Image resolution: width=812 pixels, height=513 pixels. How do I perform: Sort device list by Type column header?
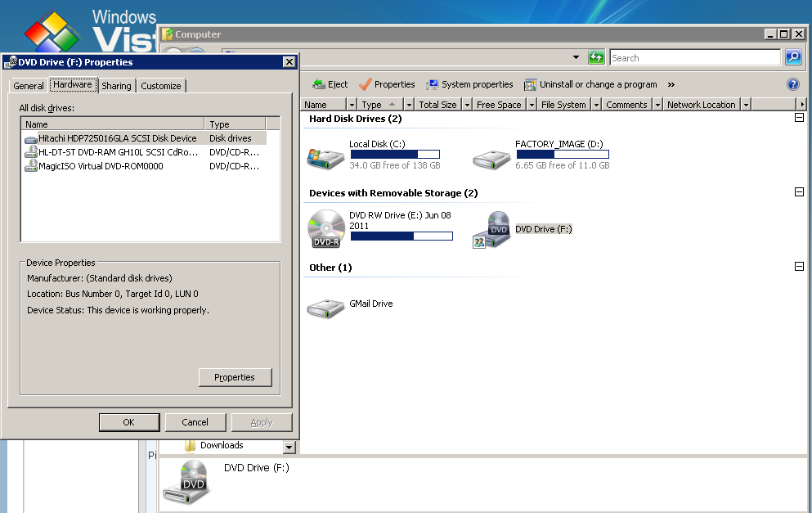[x=236, y=124]
